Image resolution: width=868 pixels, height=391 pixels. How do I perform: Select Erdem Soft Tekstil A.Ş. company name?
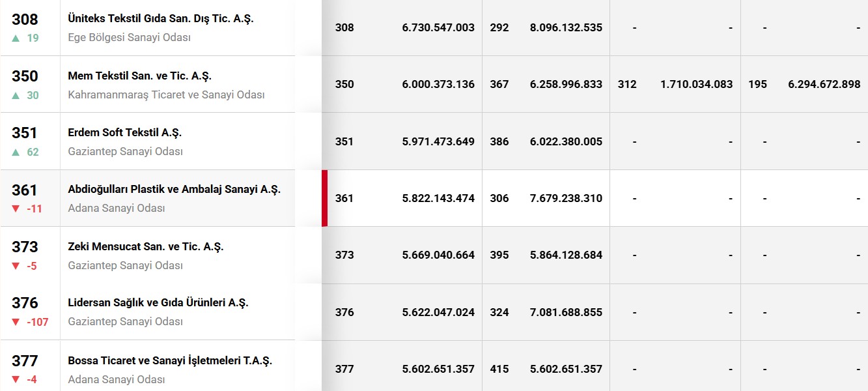point(124,132)
